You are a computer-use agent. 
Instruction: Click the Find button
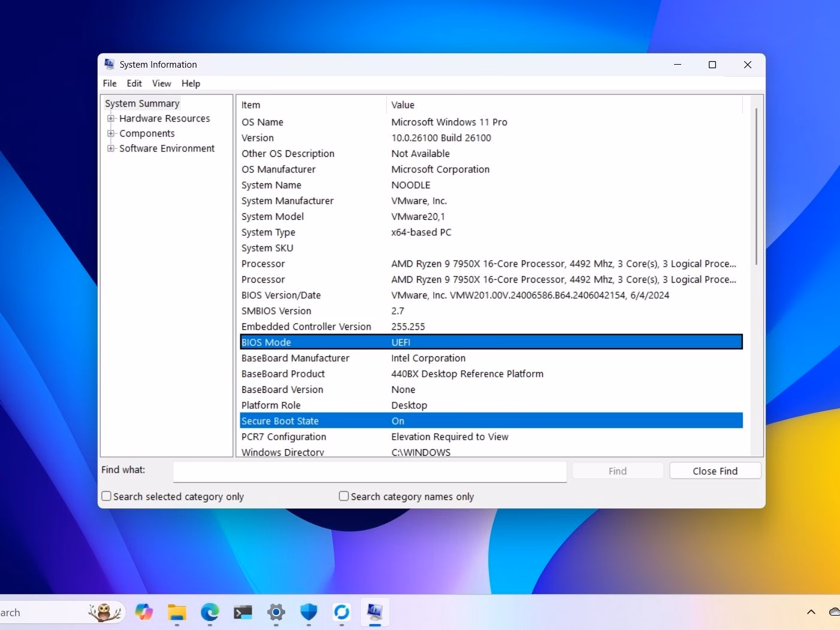618,471
